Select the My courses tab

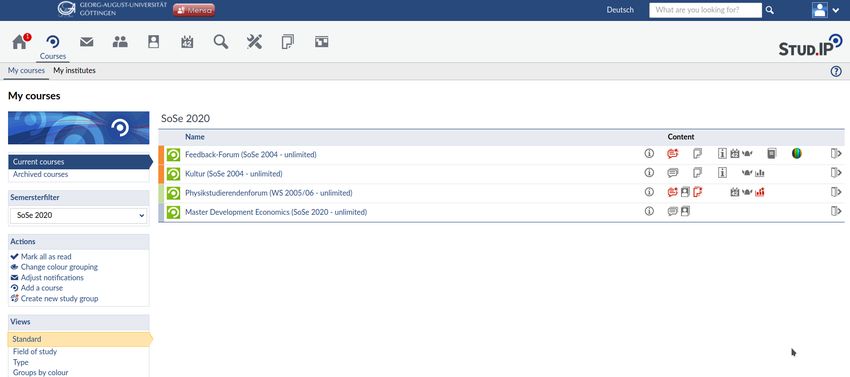coord(26,71)
